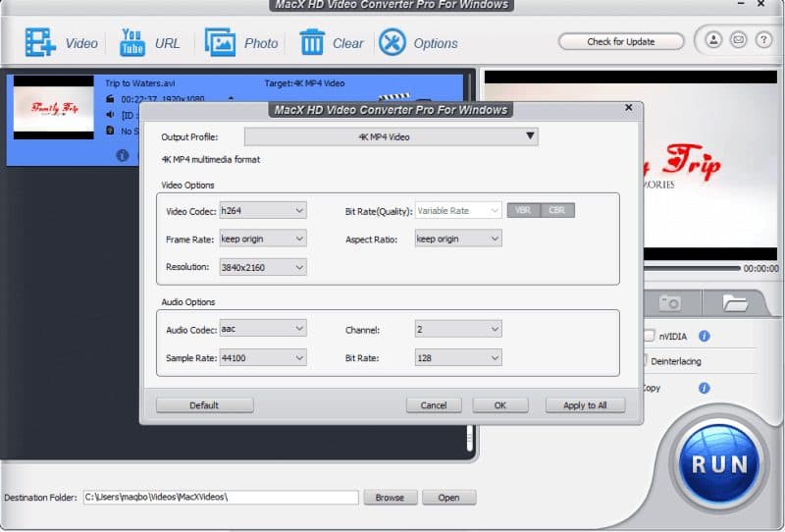785x532 pixels.
Task: Close the output settings dialog
Action: (x=629, y=108)
